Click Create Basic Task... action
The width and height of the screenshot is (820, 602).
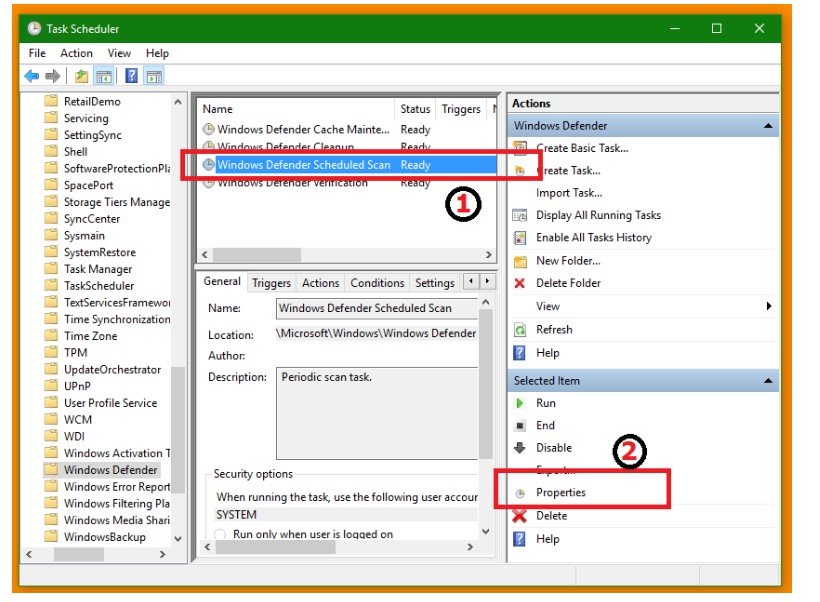click(582, 148)
